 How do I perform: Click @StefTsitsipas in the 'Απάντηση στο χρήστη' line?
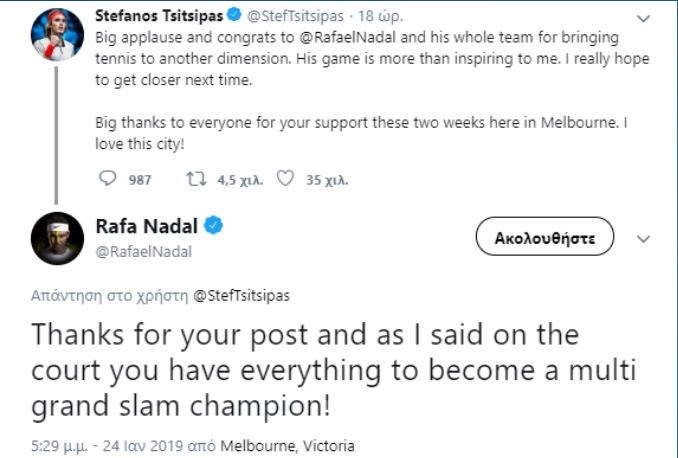238,296
